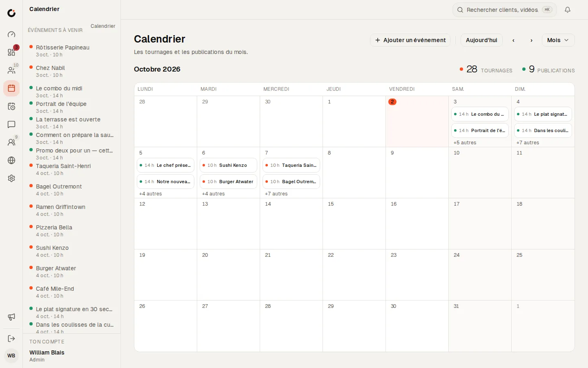The image size is (588, 368).
Task: Expand +4 autres on October 5
Action: click(150, 194)
